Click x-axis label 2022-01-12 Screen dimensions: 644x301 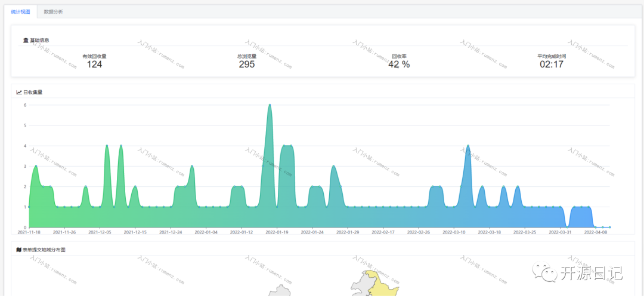point(241,232)
